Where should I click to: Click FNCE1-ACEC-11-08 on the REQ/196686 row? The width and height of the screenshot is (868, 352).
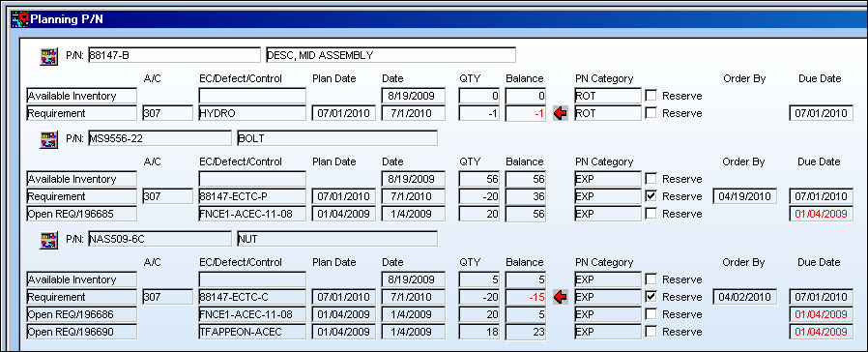[x=252, y=315]
